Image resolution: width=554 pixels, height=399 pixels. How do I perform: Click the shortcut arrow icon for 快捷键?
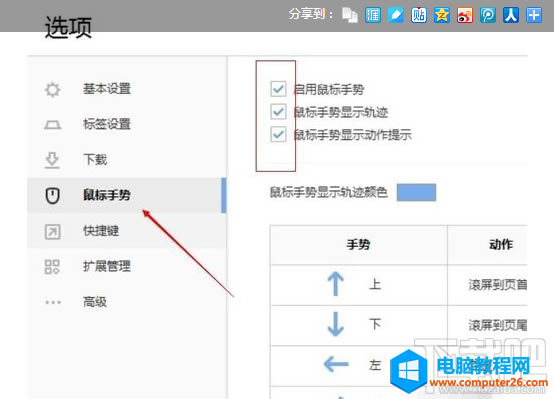53,232
